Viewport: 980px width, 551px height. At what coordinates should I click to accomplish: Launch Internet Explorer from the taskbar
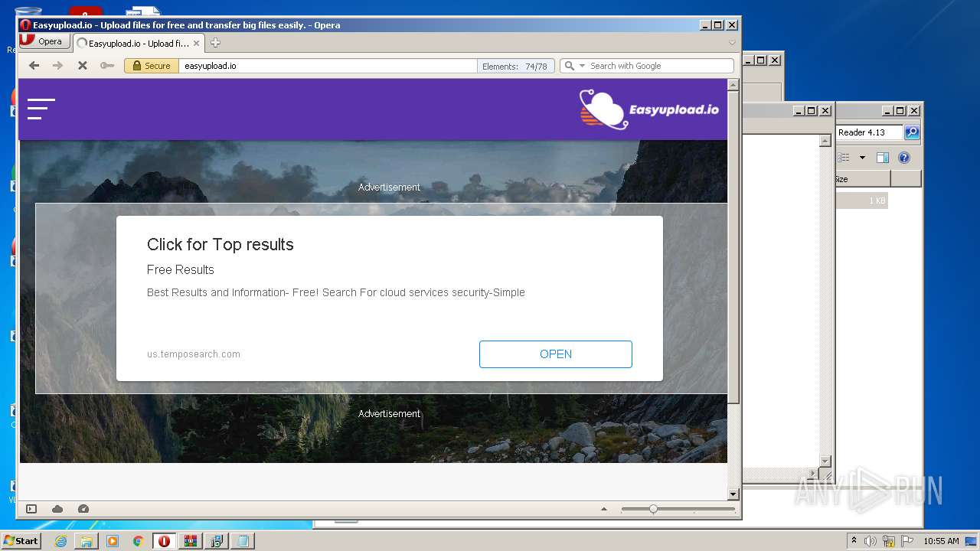(x=60, y=541)
